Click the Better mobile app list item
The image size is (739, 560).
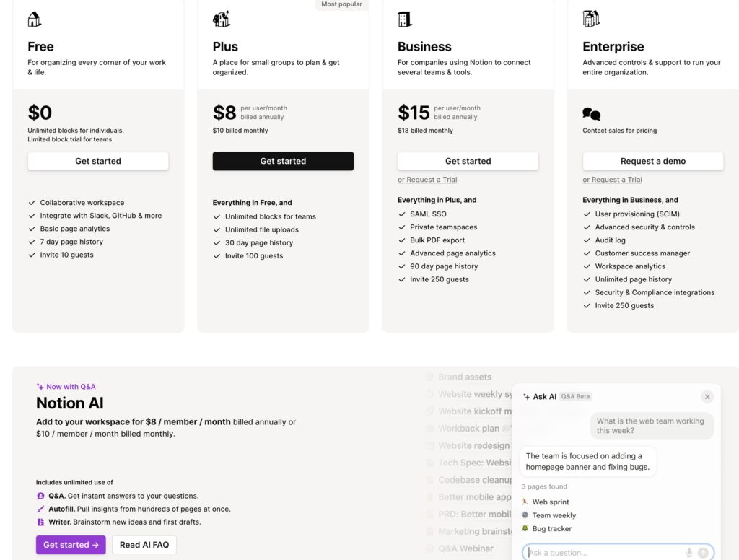point(469,496)
